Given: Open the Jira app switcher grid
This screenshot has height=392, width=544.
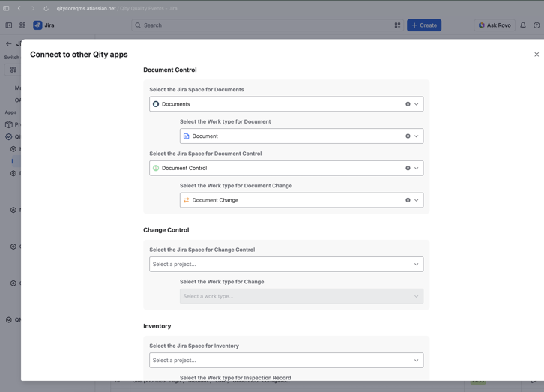Looking at the screenshot, I should [22, 25].
